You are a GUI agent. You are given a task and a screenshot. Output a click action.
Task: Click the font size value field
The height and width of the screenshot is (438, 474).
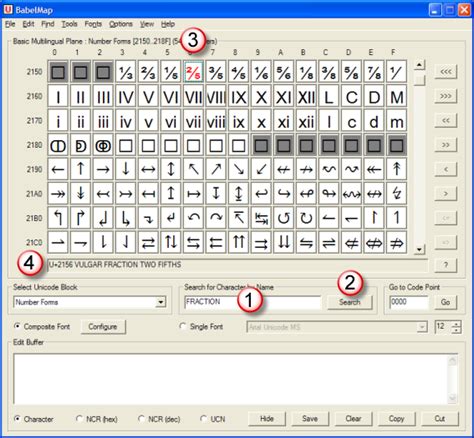pos(443,327)
